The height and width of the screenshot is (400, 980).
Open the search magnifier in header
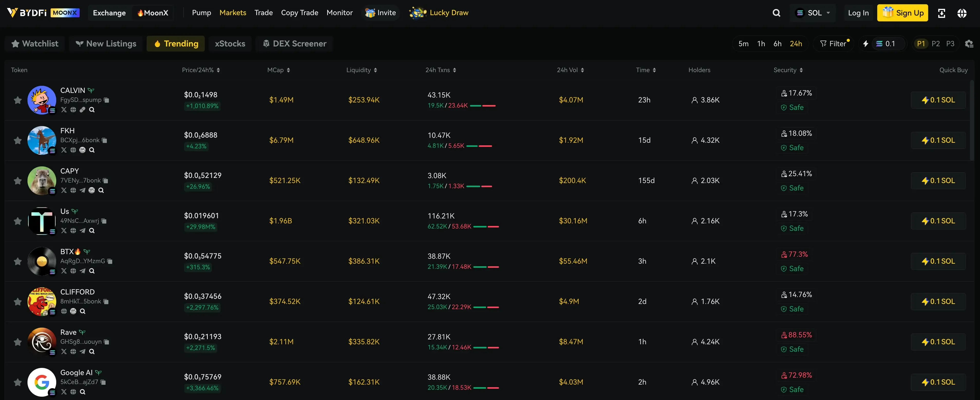point(776,13)
